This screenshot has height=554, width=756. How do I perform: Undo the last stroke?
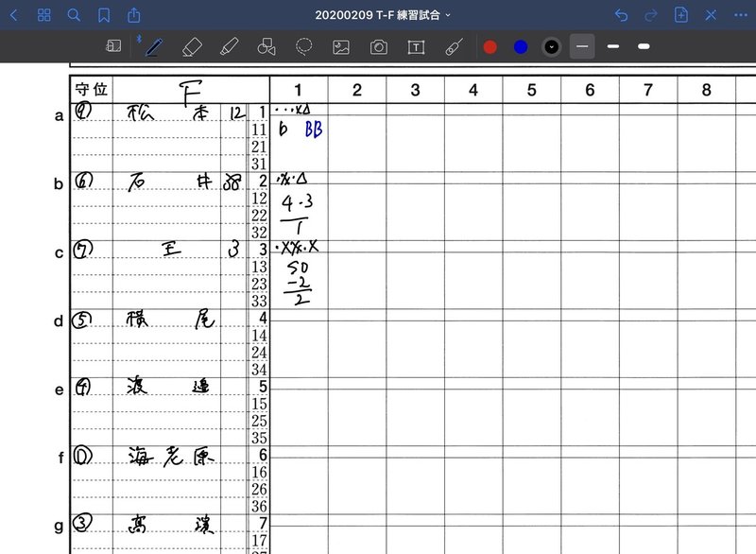(622, 15)
